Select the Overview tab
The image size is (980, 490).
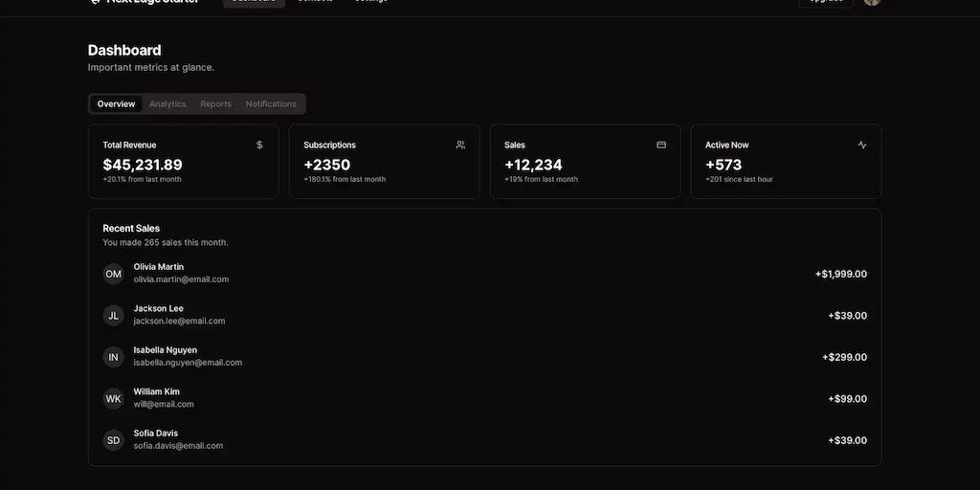click(x=116, y=103)
